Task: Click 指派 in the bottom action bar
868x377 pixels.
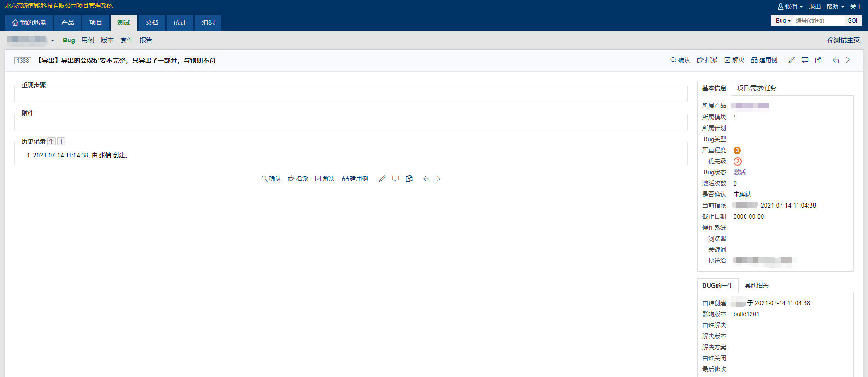Action: (298, 179)
